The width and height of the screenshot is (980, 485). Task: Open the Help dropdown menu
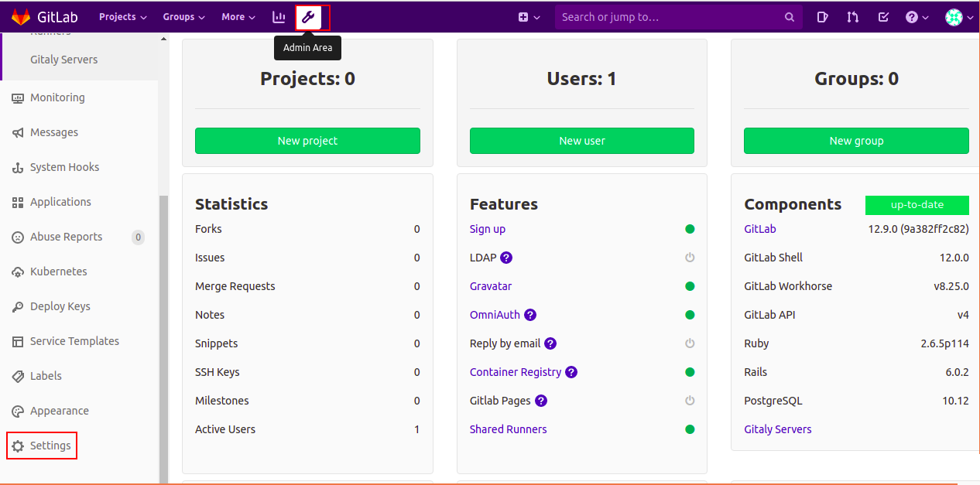pyautogui.click(x=917, y=17)
